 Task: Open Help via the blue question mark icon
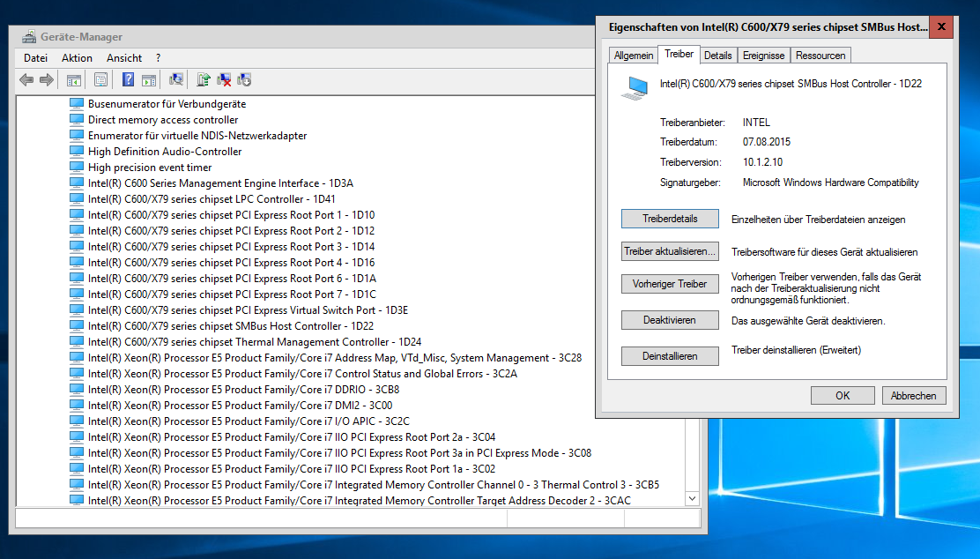tap(128, 80)
